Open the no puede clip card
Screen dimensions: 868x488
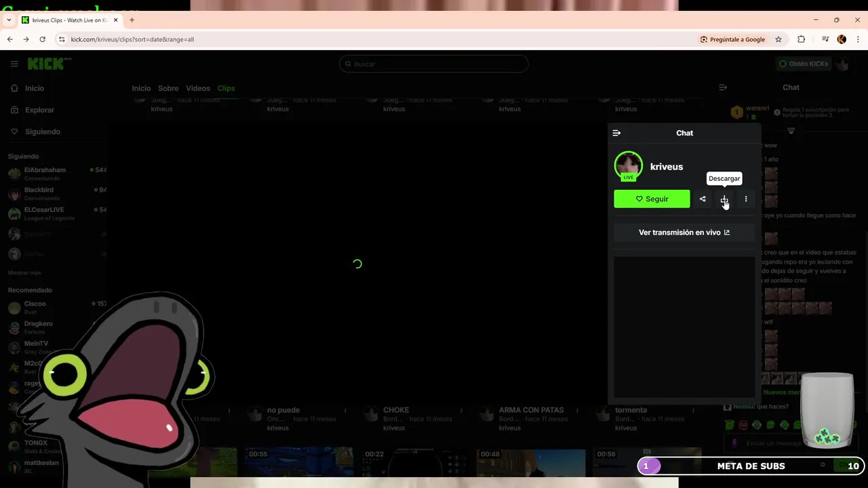[283, 410]
